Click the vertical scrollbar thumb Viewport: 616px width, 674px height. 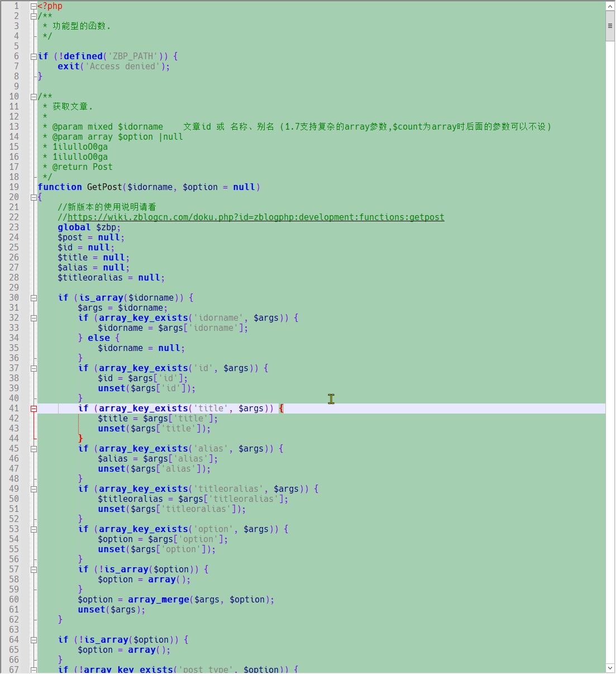pyautogui.click(x=610, y=26)
